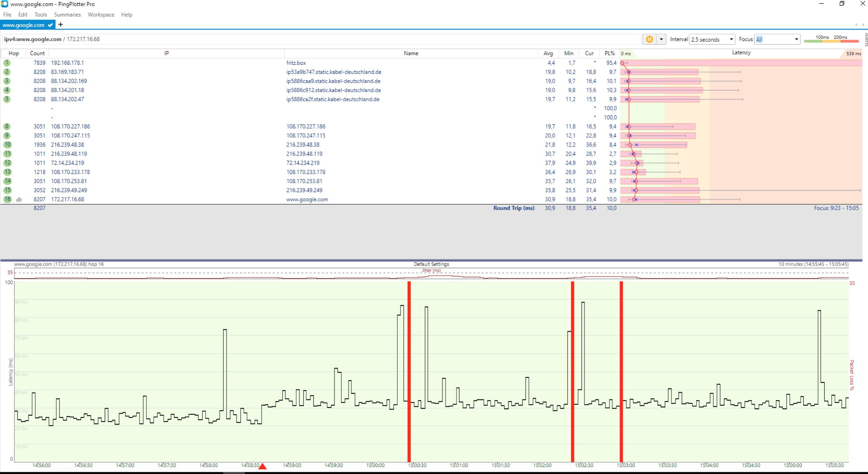The image size is (868, 474).
Task: Open the dropdown arrow beside pause button
Action: click(661, 39)
